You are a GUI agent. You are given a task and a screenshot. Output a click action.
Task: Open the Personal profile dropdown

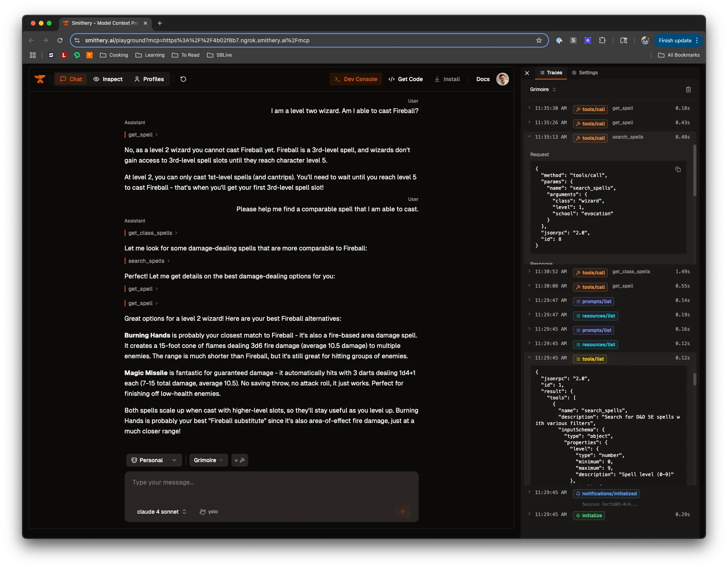[x=154, y=460]
